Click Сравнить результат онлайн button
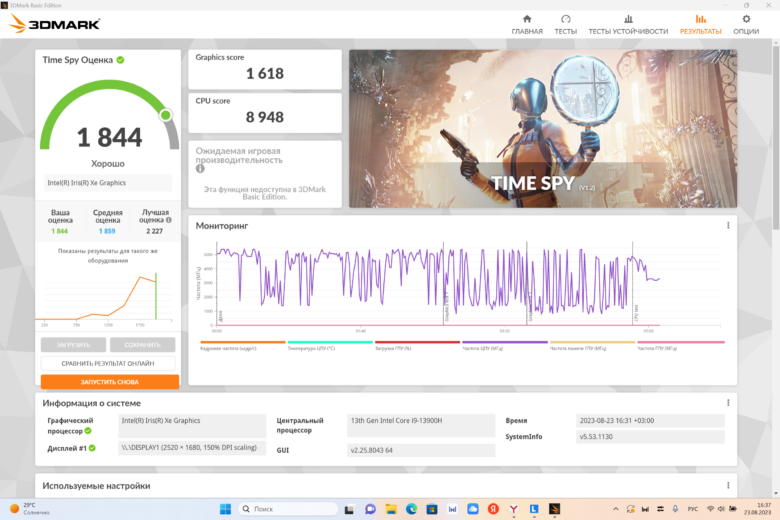780x520 pixels. pyautogui.click(x=108, y=363)
